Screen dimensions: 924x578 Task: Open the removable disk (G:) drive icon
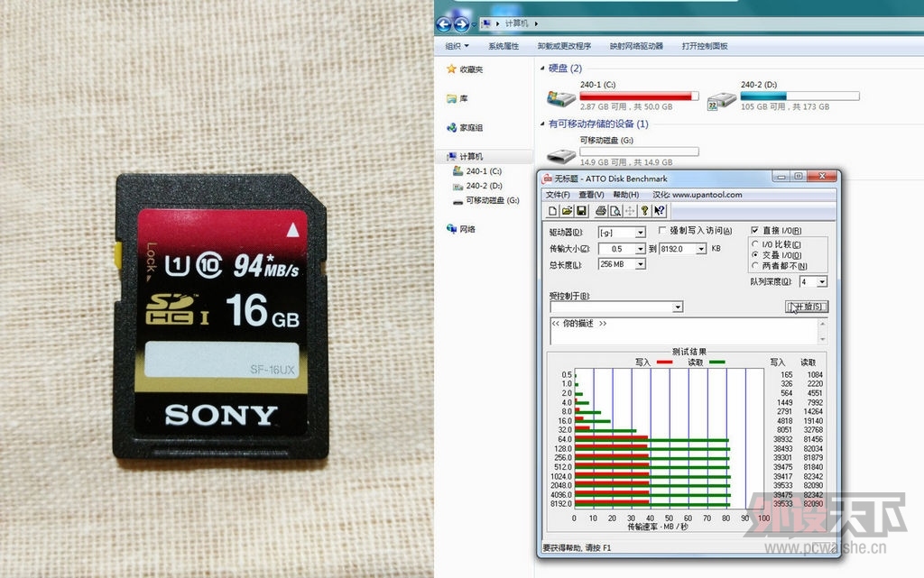pos(560,155)
